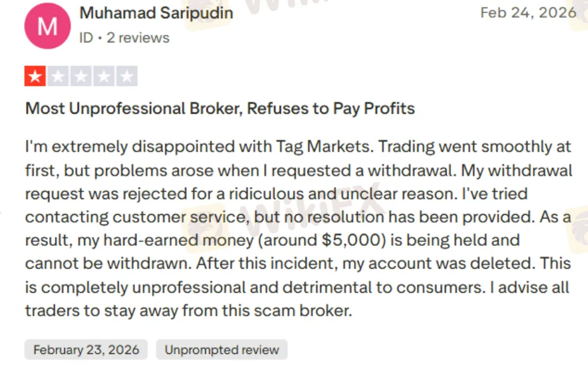Click the "Unprompted review" label tag
This screenshot has width=588, height=366.
coord(222,350)
